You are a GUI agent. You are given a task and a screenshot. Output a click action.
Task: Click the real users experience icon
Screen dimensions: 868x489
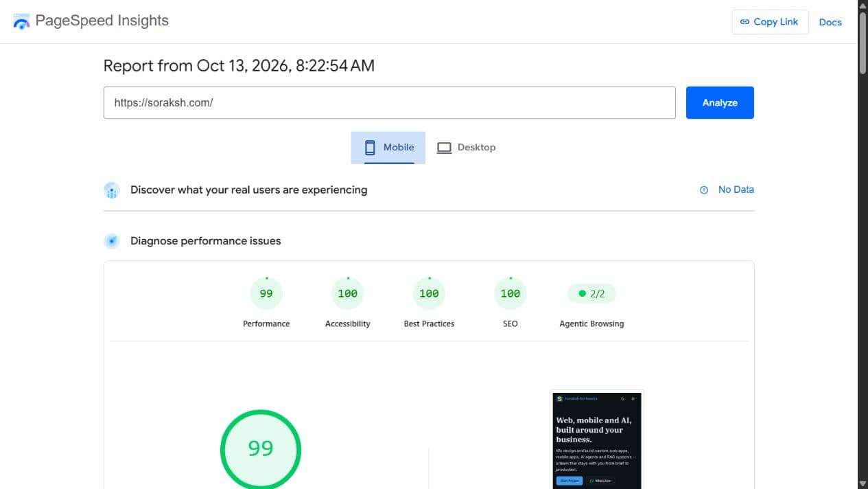[x=112, y=190]
